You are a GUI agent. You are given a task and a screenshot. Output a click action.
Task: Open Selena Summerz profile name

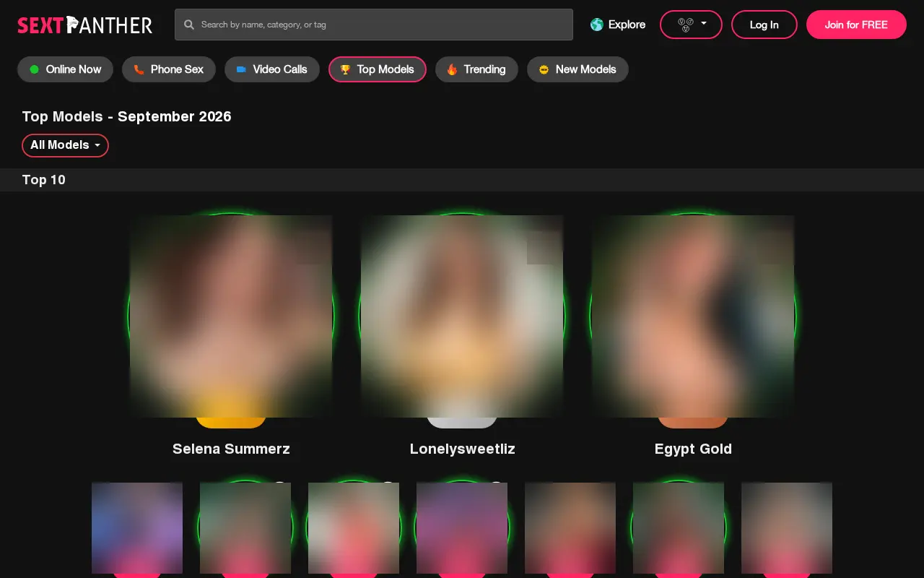231,449
